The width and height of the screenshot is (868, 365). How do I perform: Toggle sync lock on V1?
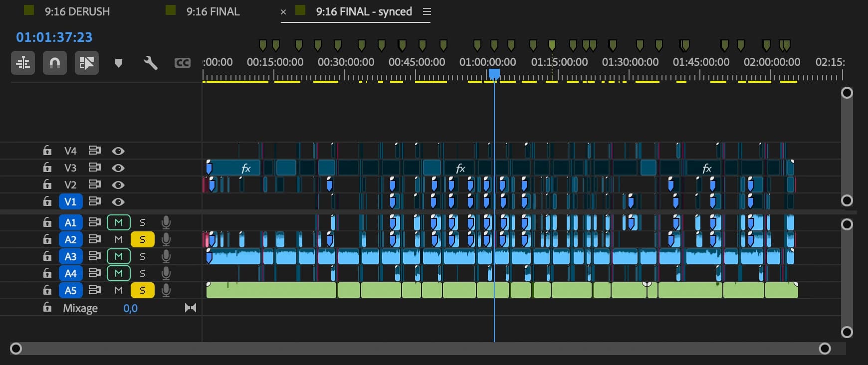click(94, 201)
